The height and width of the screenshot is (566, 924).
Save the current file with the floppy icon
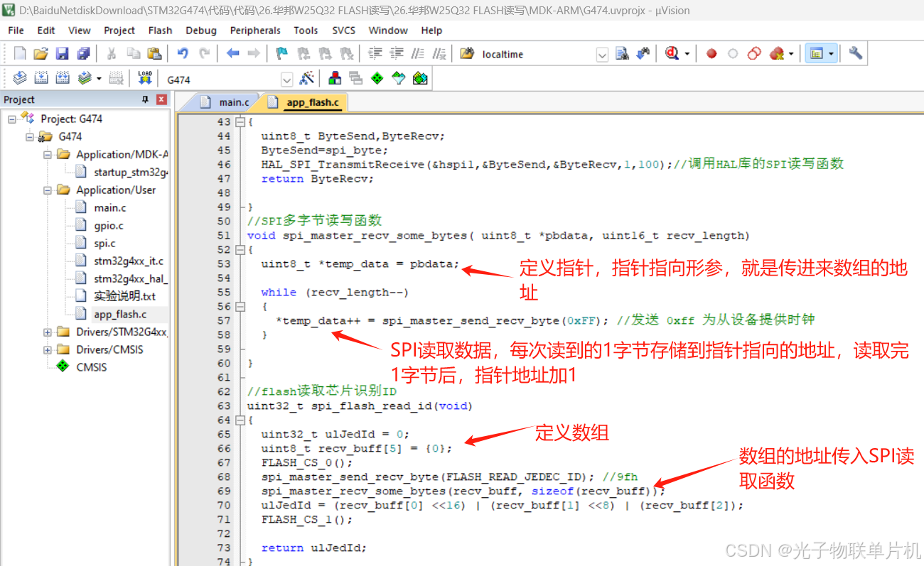point(63,54)
